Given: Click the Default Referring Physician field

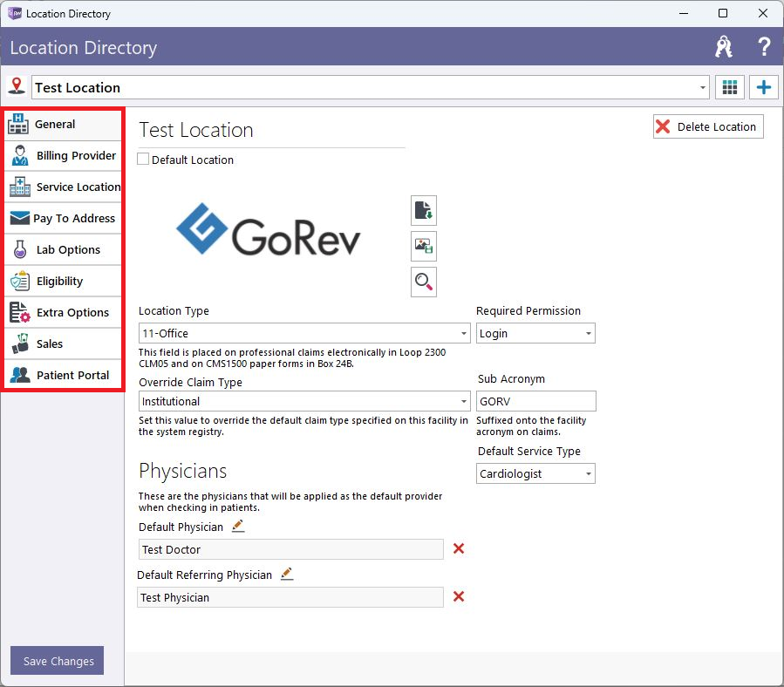Looking at the screenshot, I should [x=290, y=597].
